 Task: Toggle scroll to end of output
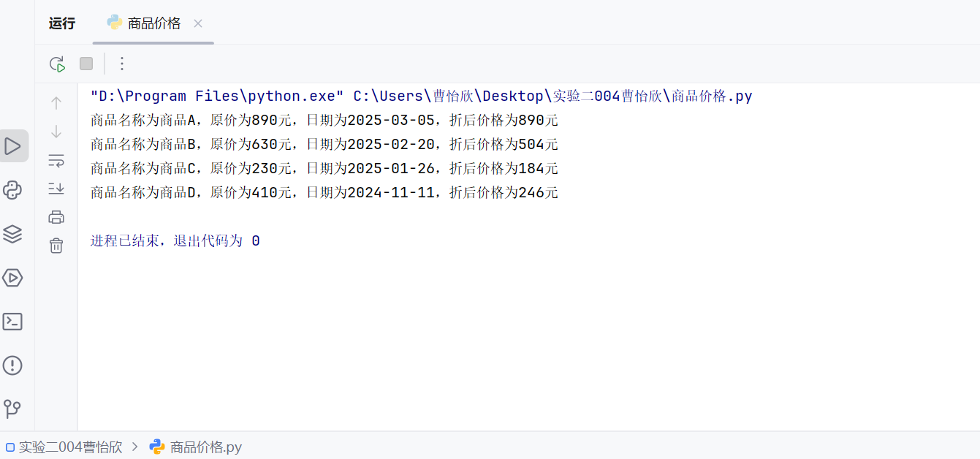pos(56,189)
